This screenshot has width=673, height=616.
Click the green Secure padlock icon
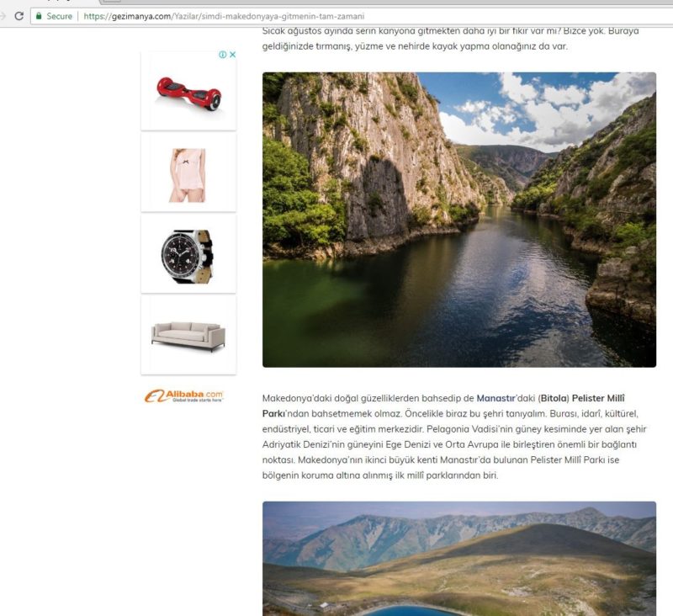(39, 16)
